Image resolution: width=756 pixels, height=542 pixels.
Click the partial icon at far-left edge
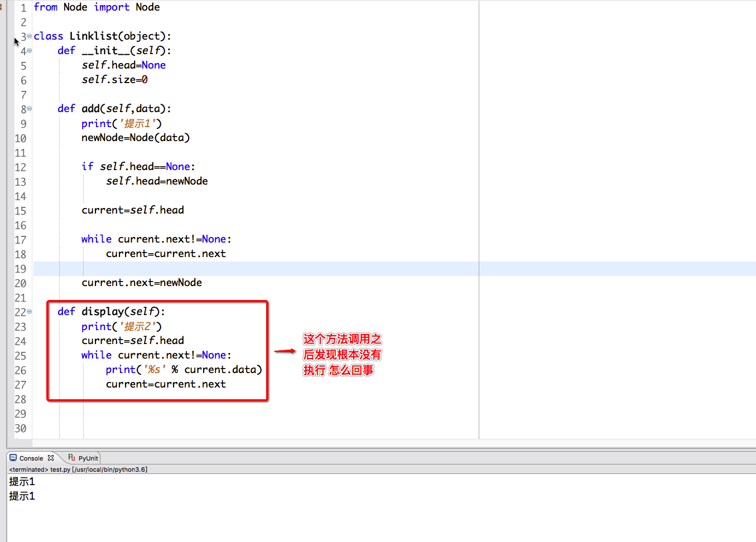(1, 7)
